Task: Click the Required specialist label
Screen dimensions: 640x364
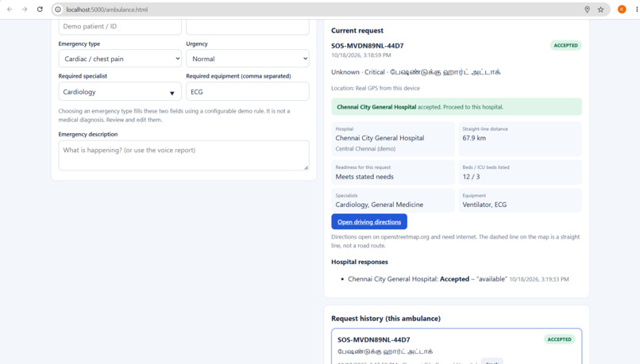Action: pyautogui.click(x=83, y=76)
